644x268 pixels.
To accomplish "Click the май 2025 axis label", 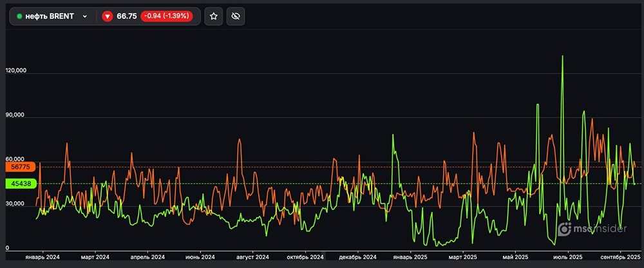I will coord(518,257).
